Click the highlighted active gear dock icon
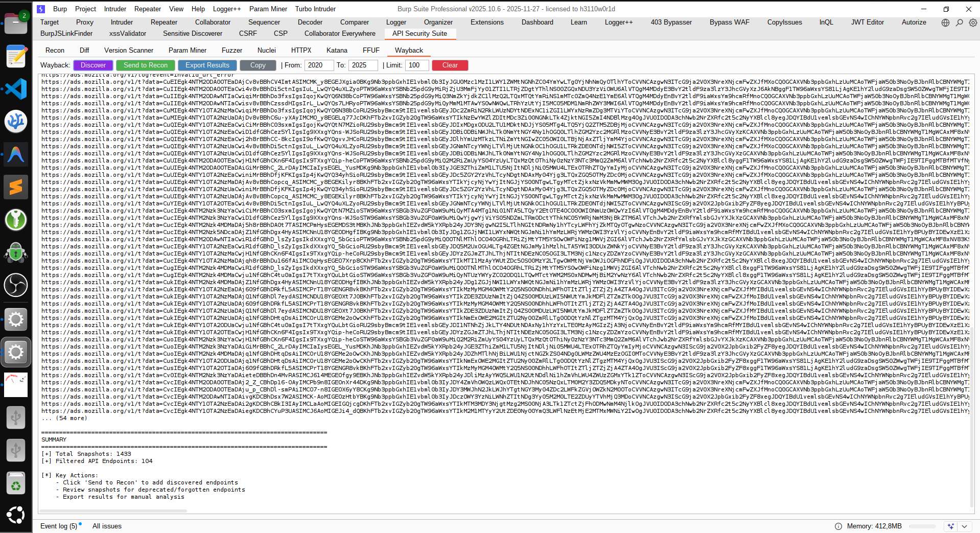The width and height of the screenshot is (980, 533). (x=16, y=352)
